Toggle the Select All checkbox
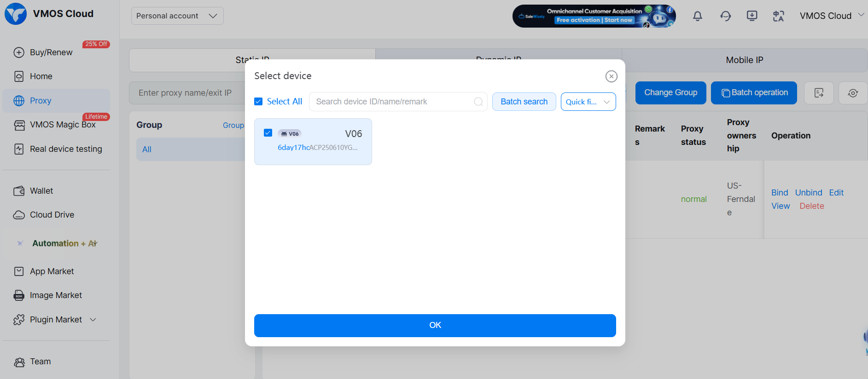Viewport: 868px width, 379px height. [258, 102]
